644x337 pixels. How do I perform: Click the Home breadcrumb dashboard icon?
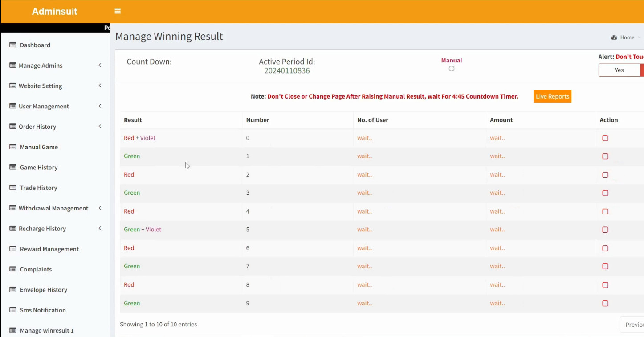[614, 37]
